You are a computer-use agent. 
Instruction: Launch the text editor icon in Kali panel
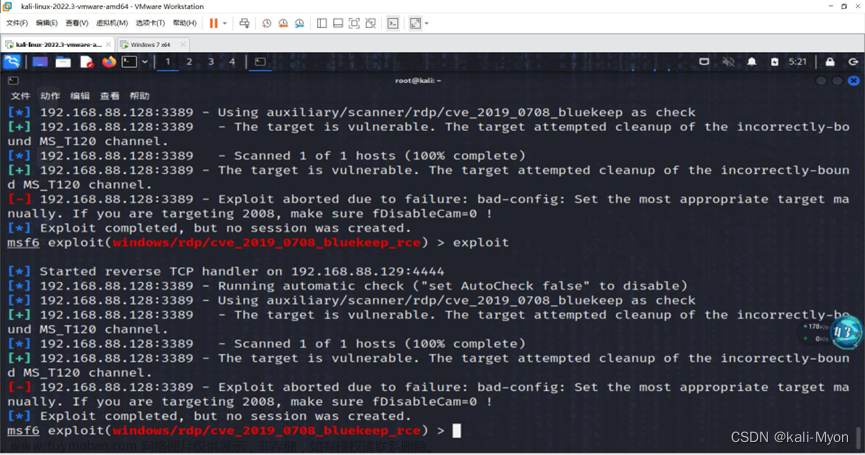[x=87, y=62]
